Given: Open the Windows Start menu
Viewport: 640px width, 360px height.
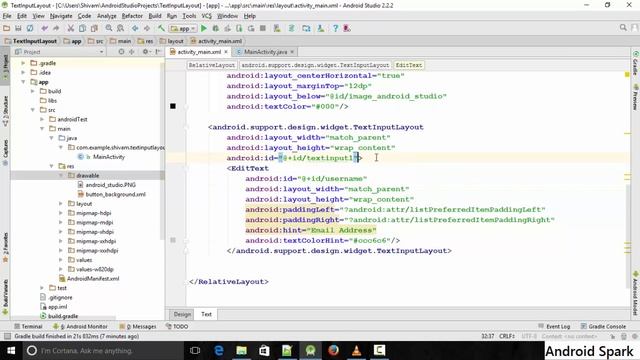Looking at the screenshot, I should point(11,351).
